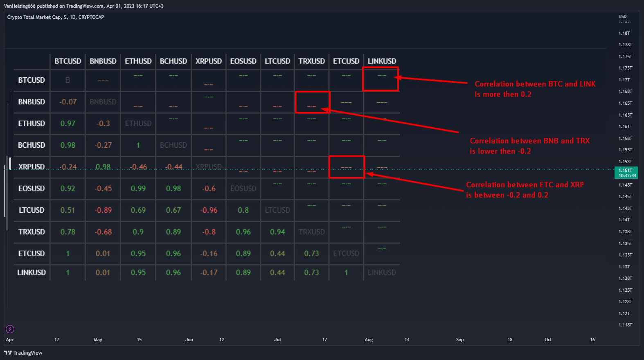Click the ETCUSD column header
644x360 pixels.
[x=346, y=61]
